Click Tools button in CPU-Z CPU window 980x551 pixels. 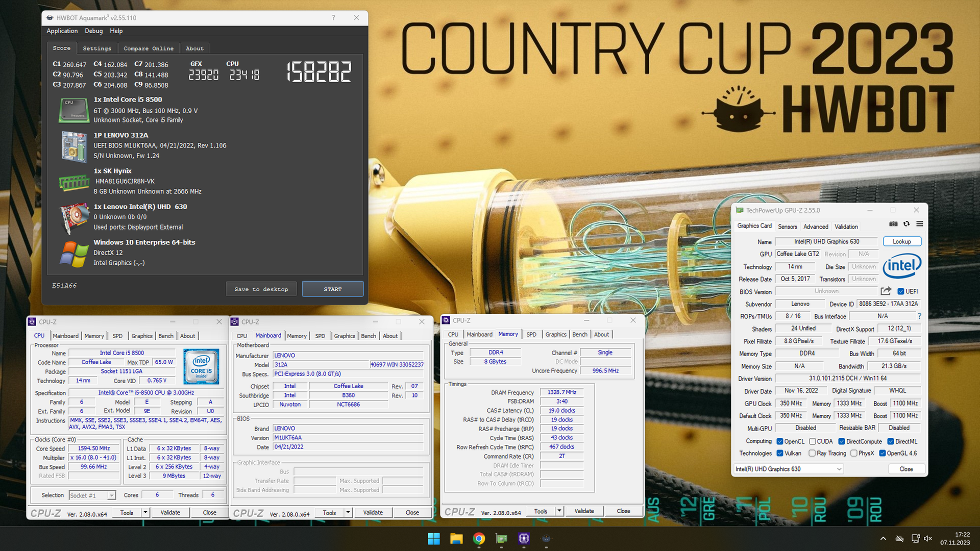(127, 512)
